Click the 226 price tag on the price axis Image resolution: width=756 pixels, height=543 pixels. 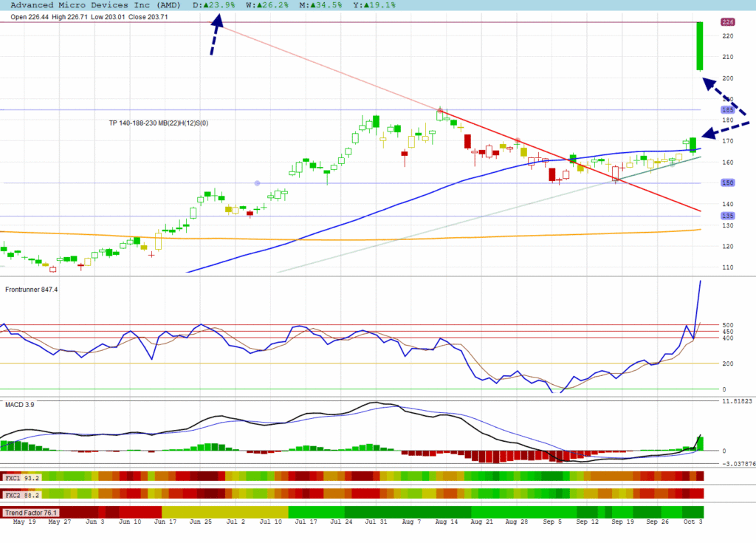point(727,23)
